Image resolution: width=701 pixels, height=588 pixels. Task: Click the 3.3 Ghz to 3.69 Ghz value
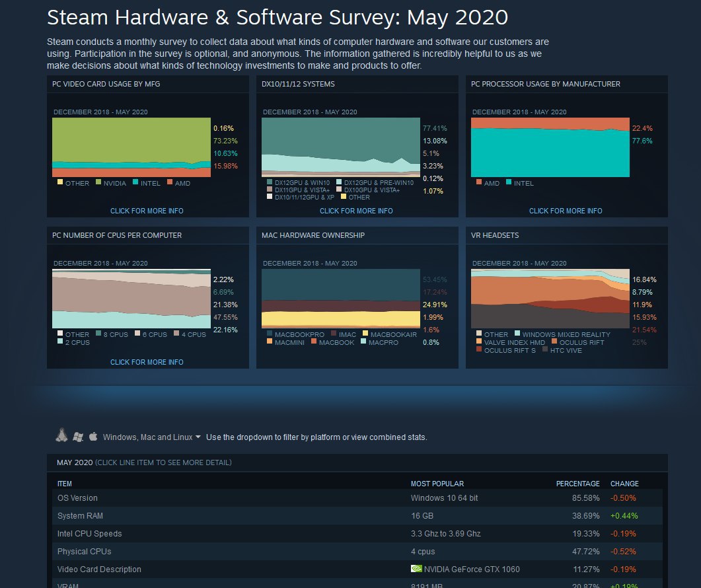(446, 533)
